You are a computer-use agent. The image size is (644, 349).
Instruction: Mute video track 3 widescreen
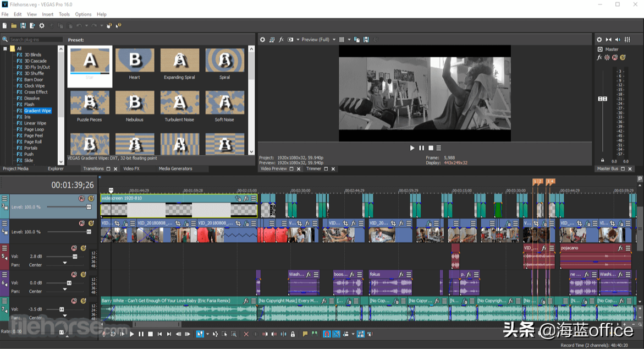tap(82, 199)
